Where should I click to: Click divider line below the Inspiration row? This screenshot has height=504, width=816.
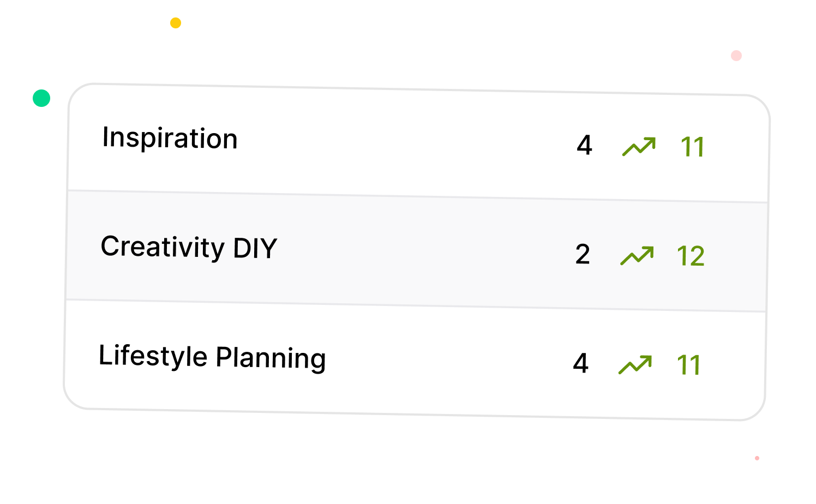(x=418, y=196)
